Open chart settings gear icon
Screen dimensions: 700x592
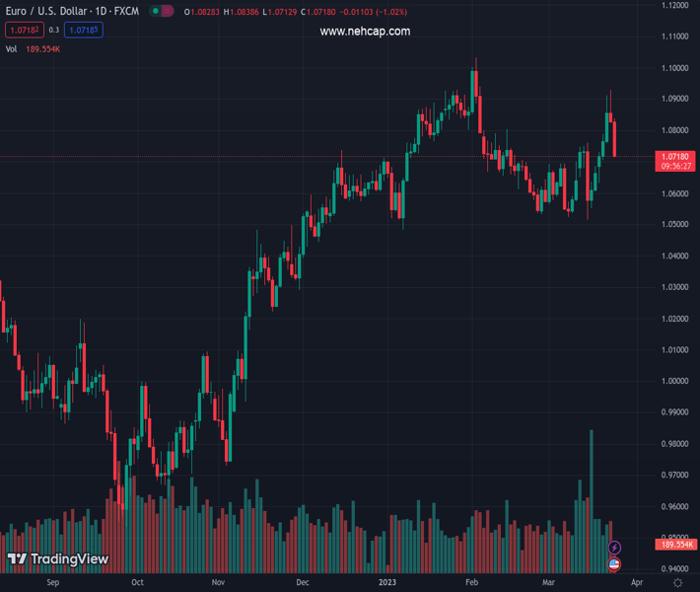point(677,583)
